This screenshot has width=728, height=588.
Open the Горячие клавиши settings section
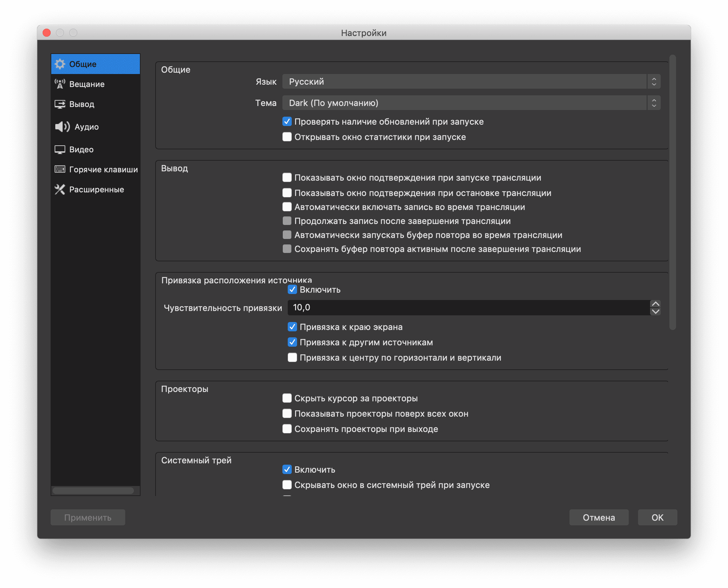point(103,169)
